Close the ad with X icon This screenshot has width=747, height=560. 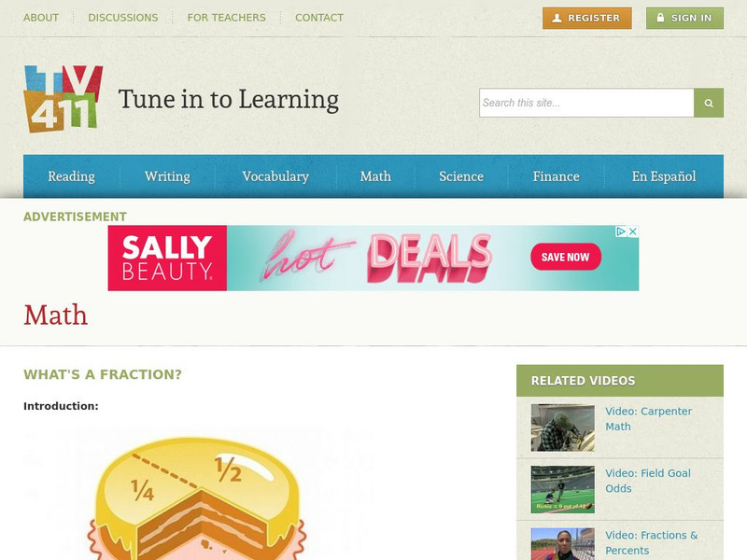pos(633,231)
